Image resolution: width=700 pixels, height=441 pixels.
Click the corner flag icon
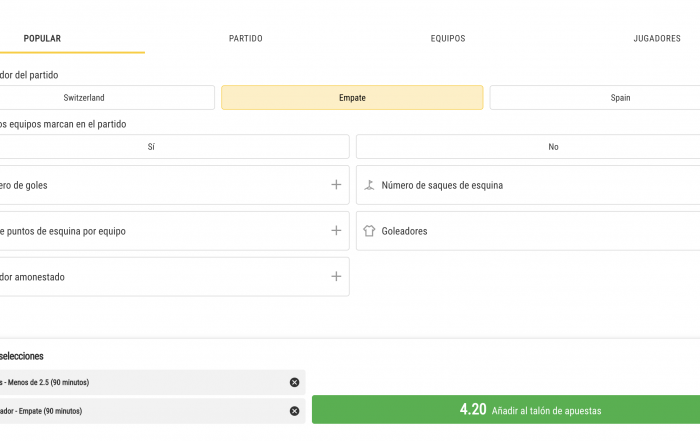pos(369,185)
